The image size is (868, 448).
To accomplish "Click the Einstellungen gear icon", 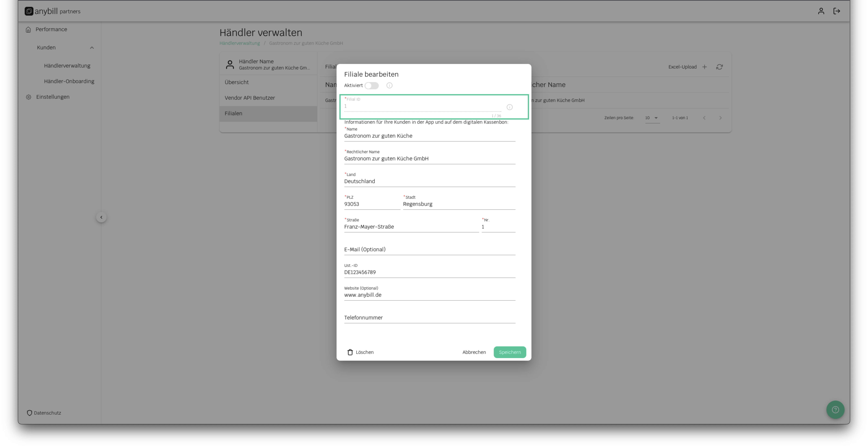I will click(x=29, y=97).
